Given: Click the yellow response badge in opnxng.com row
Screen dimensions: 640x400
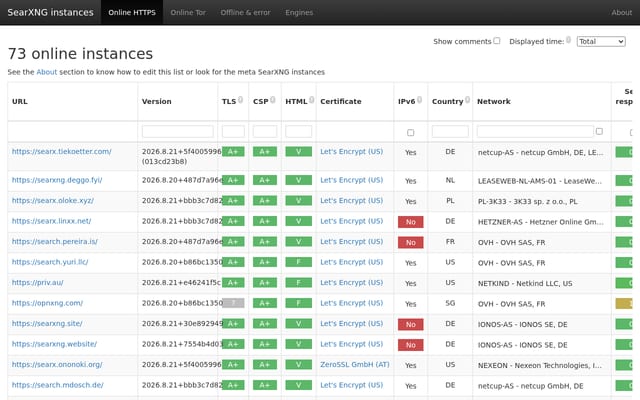Looking at the screenshot, I should point(624,303).
